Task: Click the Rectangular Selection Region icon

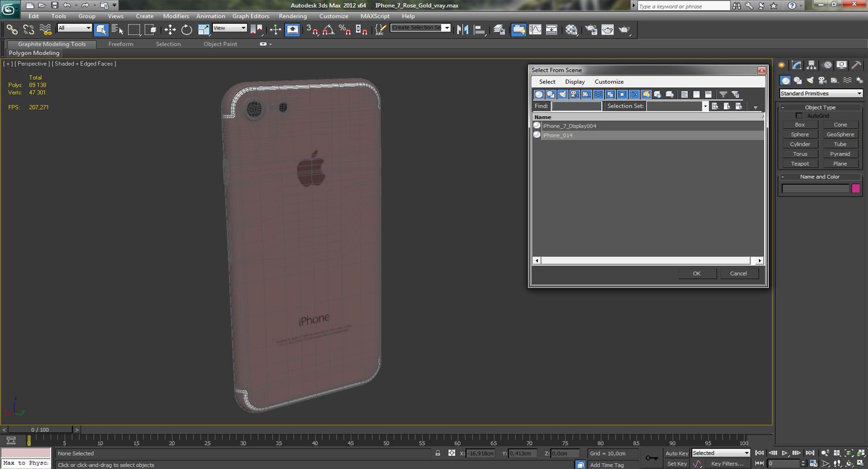Action: (x=134, y=29)
